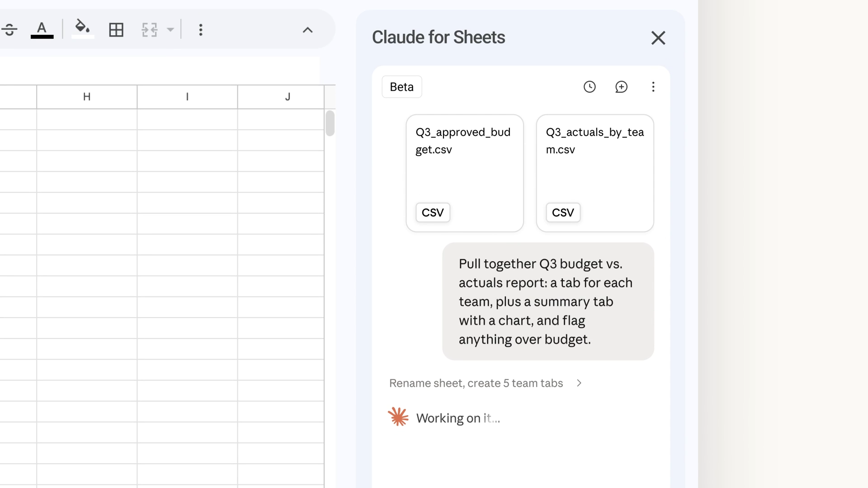868x488 pixels.
Task: Select column H header
Action: click(87, 97)
